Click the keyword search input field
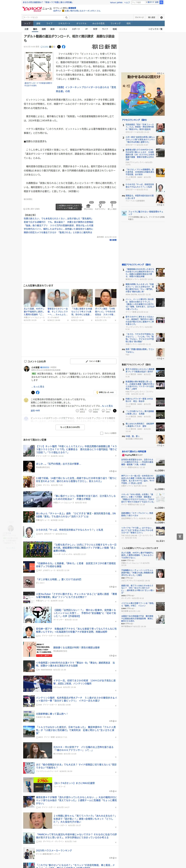Viewport: 186px width, 868px height. (x=44, y=18)
